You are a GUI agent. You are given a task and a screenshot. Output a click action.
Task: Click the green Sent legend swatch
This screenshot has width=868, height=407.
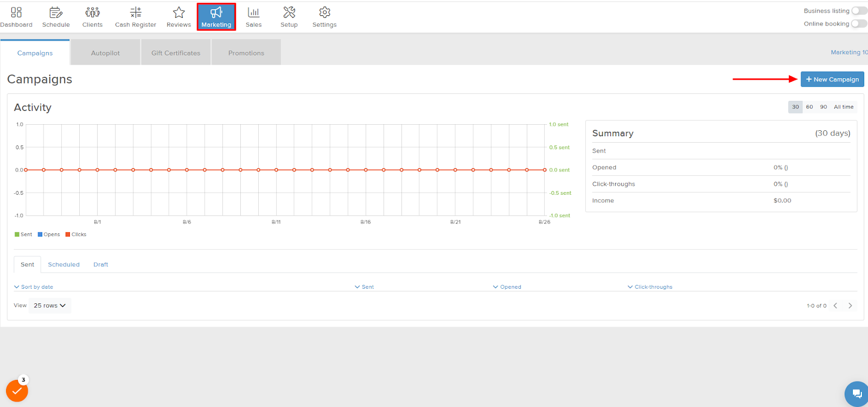click(x=17, y=234)
